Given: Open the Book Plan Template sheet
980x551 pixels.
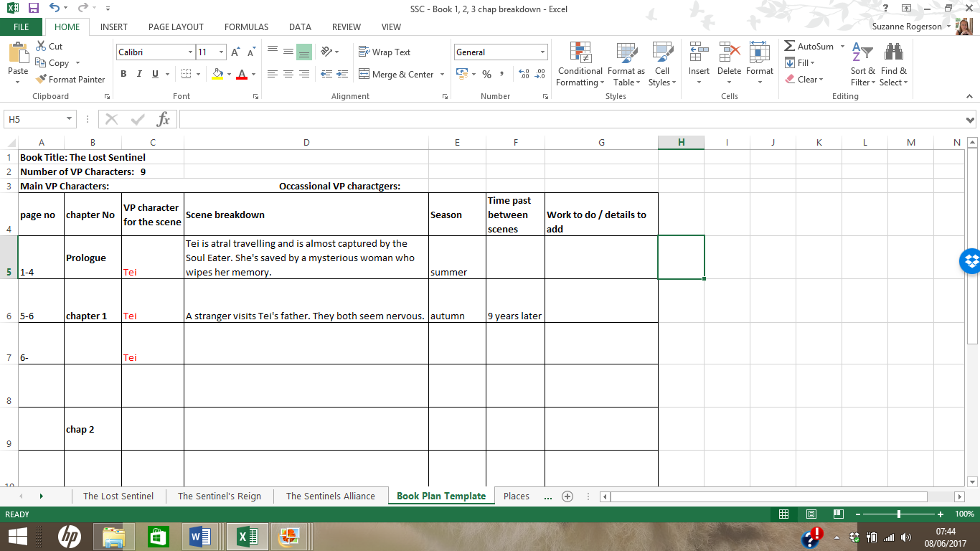Looking at the screenshot, I should 440,496.
